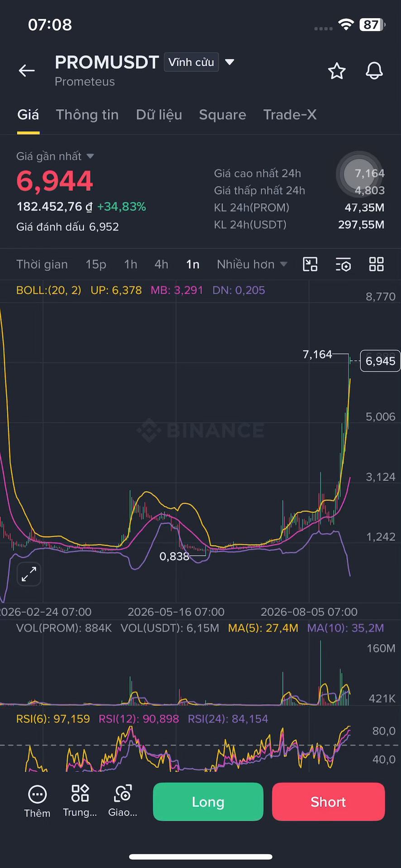
Task: Tap the Giá thấp nhất 24h value 4,803
Action: 369,190
